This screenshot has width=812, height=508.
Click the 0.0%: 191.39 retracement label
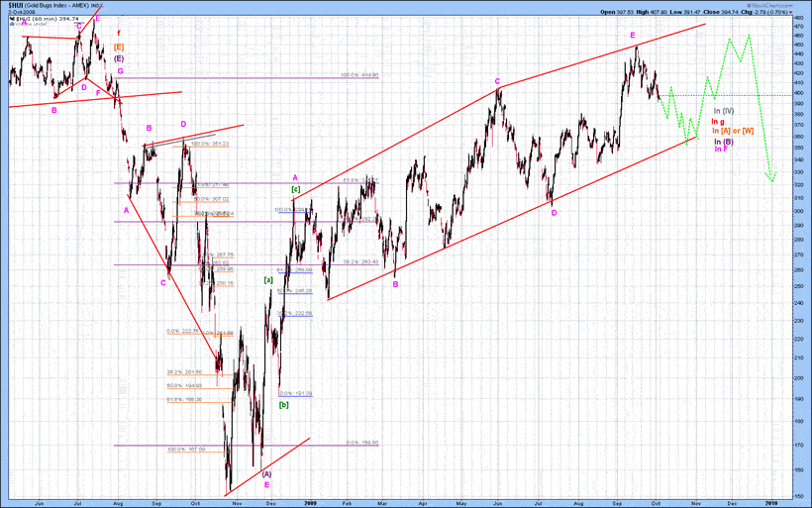click(296, 393)
